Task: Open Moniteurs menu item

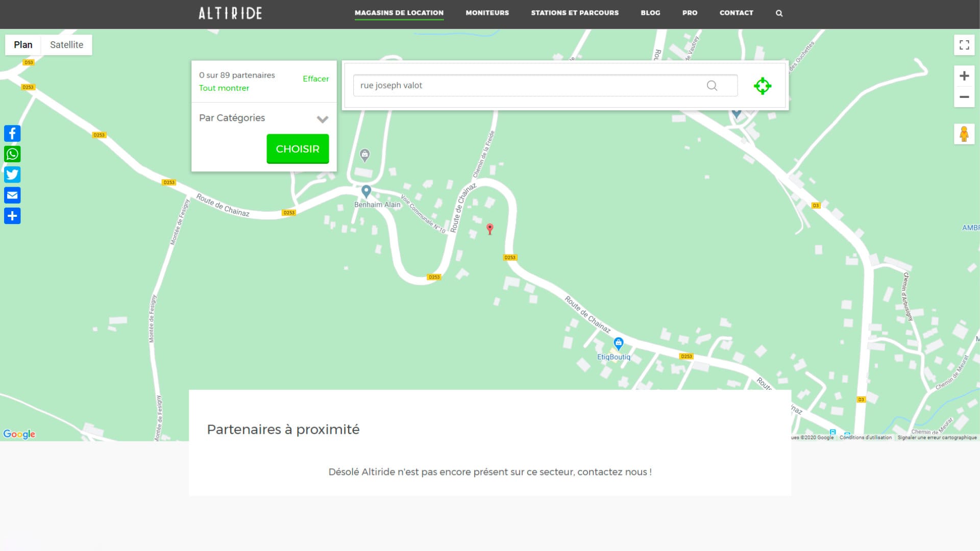Action: click(487, 13)
